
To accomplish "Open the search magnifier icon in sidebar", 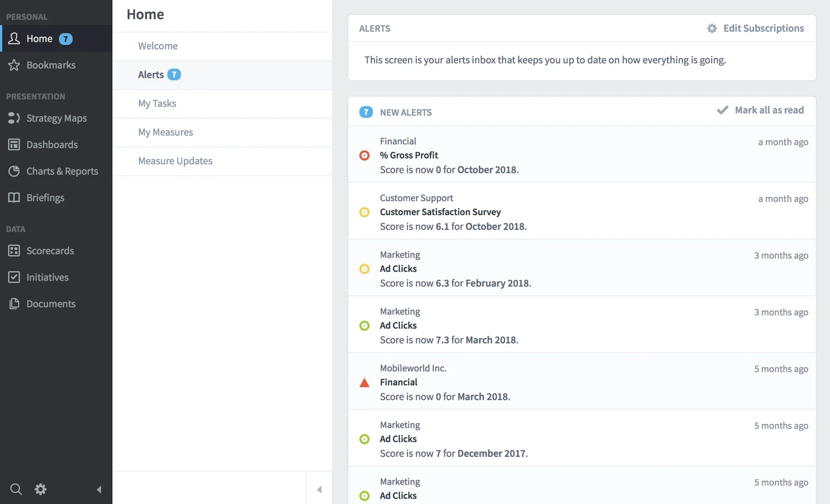I will (x=16, y=489).
